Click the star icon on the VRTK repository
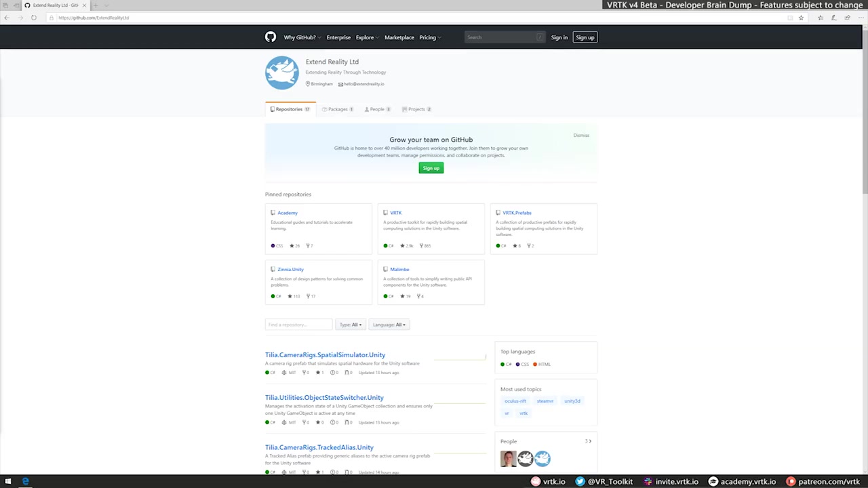Viewport: 868px width, 488px height. (401, 245)
